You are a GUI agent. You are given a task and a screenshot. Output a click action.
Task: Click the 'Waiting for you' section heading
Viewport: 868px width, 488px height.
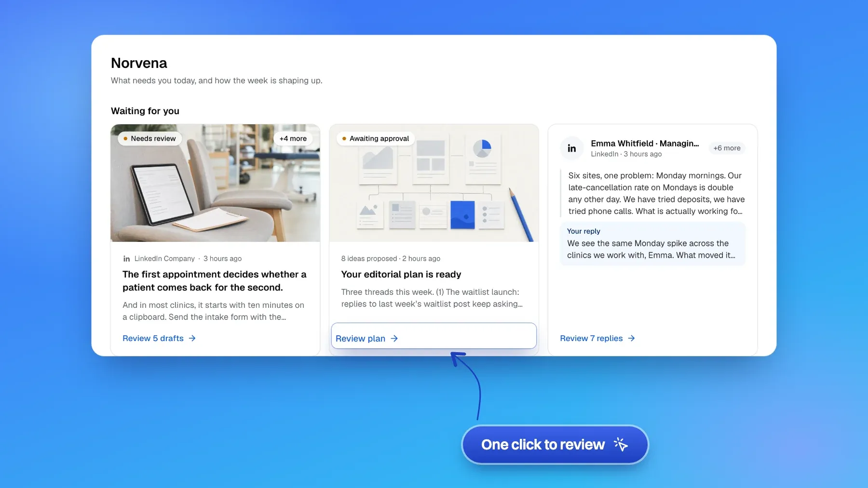tap(145, 111)
